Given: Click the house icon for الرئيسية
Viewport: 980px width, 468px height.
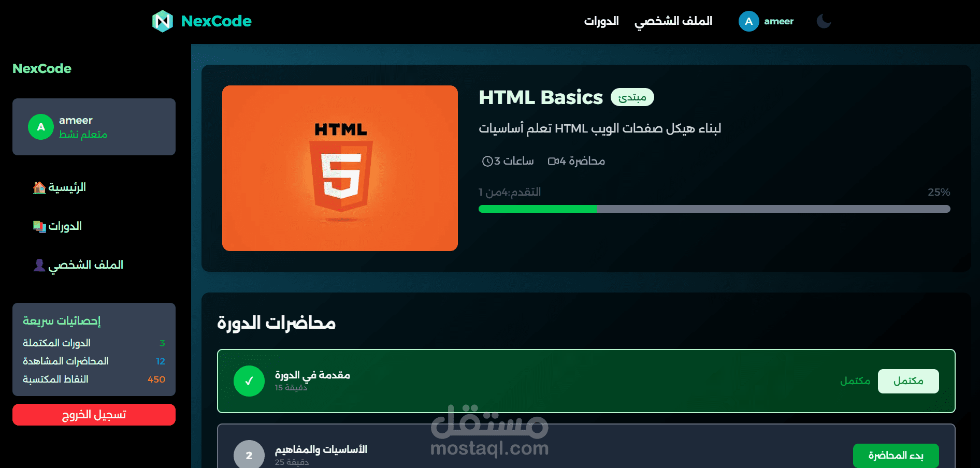Looking at the screenshot, I should [x=39, y=187].
